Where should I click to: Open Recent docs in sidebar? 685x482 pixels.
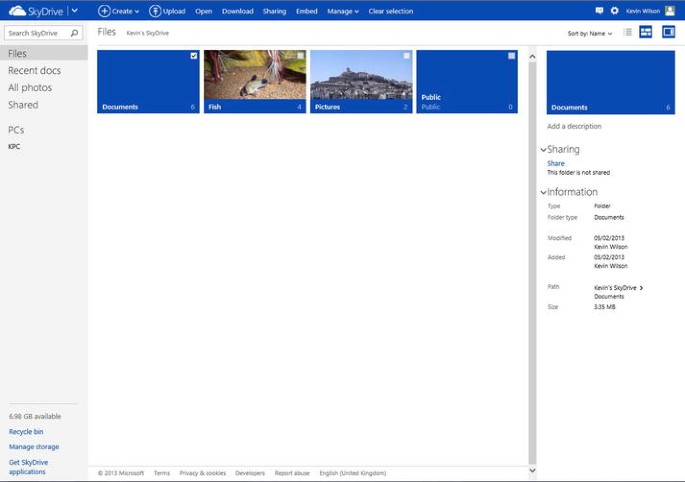34,71
